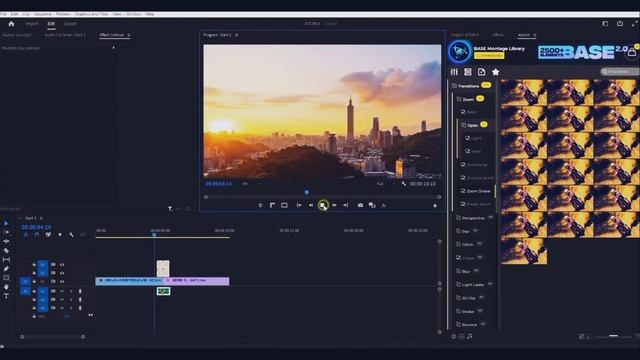This screenshot has width=640, height=360.
Task: Expand the Light Leaks folder
Action: pos(473,284)
